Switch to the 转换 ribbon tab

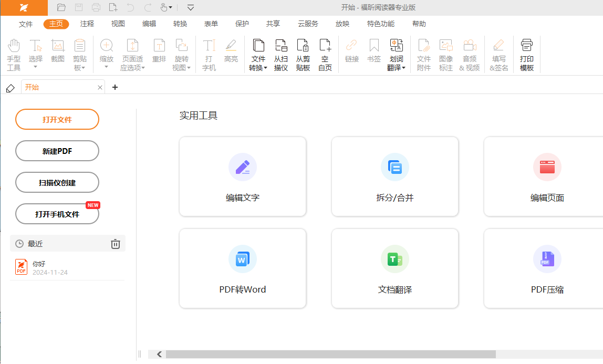point(180,24)
